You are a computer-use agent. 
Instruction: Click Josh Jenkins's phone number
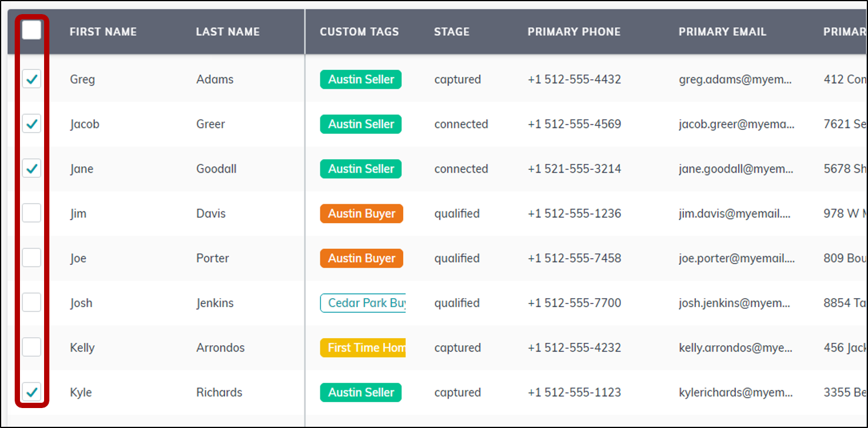coord(574,302)
